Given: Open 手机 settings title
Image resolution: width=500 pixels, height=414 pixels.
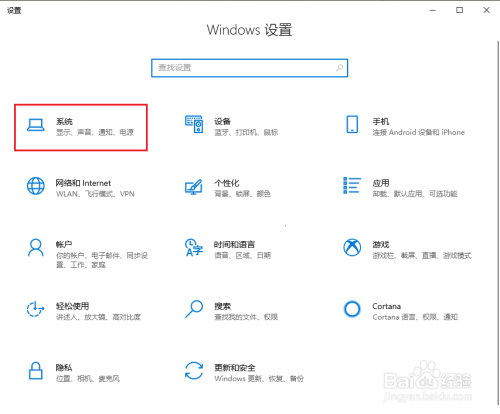Looking at the screenshot, I should pyautogui.click(x=381, y=121).
